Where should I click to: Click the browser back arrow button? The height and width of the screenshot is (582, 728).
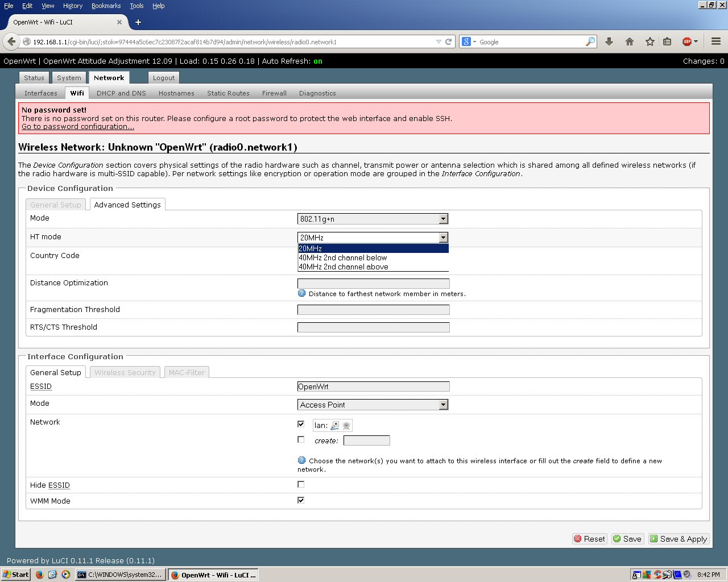click(x=11, y=41)
